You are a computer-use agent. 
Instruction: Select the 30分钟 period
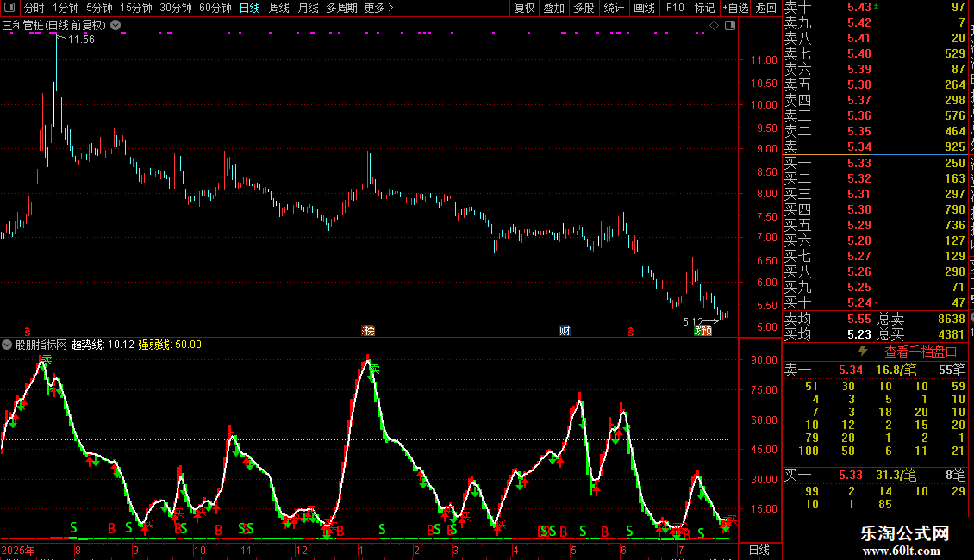[175, 8]
